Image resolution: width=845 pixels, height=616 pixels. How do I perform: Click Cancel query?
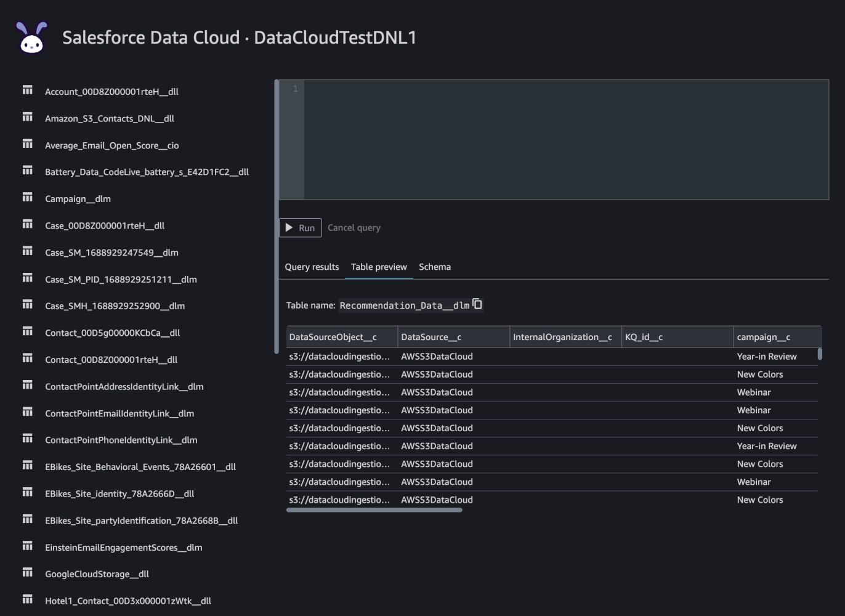[354, 228]
